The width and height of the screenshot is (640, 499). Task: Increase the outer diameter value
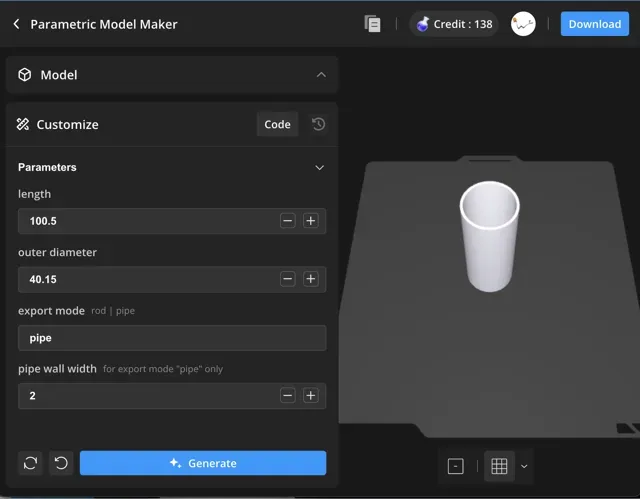311,279
